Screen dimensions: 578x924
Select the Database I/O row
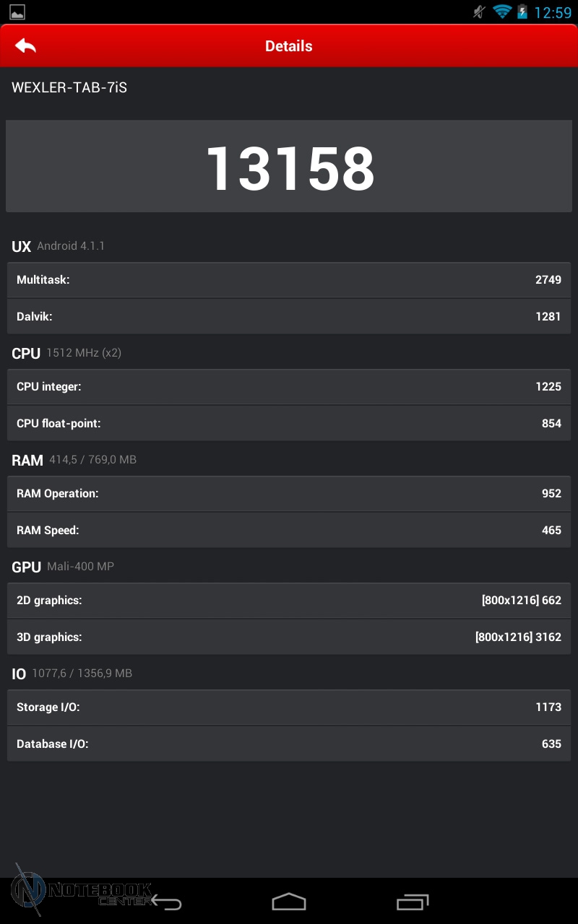289,744
